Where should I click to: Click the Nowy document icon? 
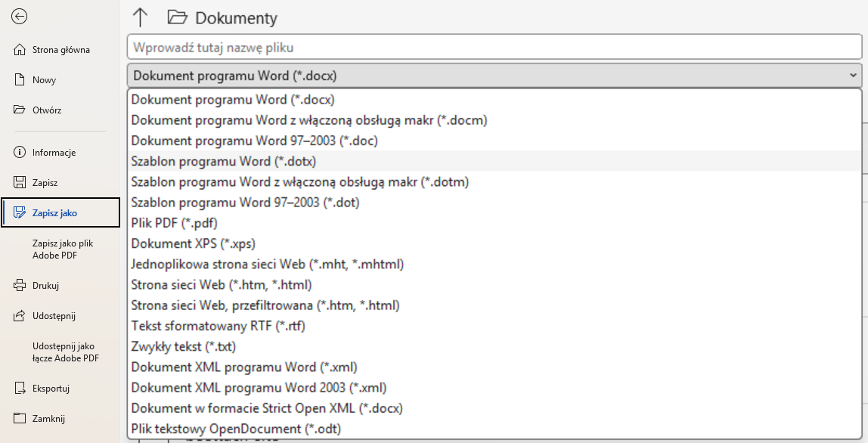tap(20, 80)
